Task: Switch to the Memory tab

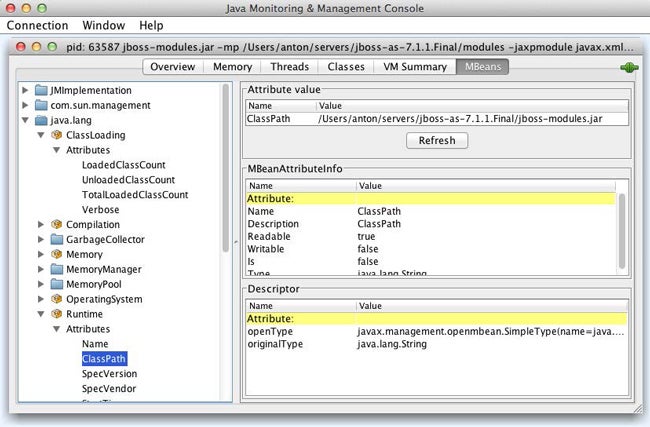Action: (232, 67)
